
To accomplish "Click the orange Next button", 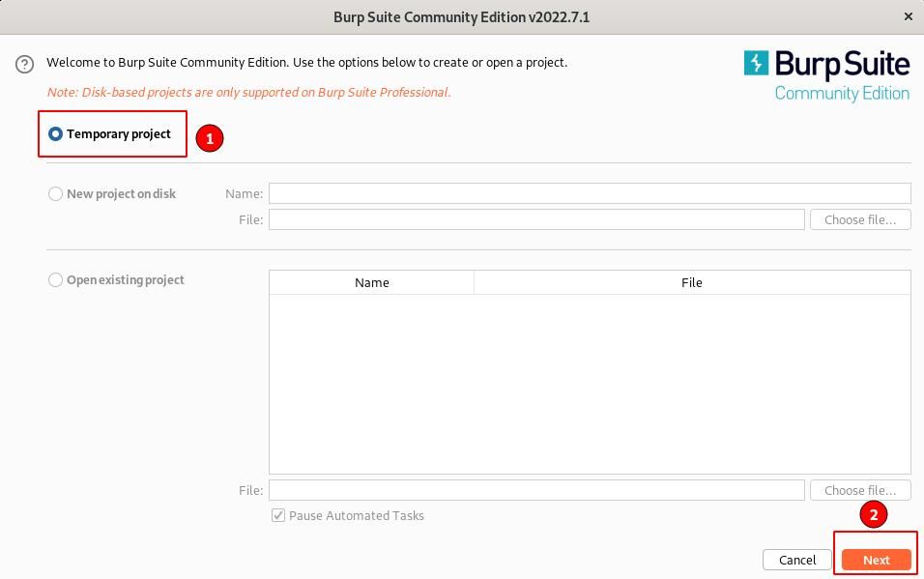I will tap(876, 560).
